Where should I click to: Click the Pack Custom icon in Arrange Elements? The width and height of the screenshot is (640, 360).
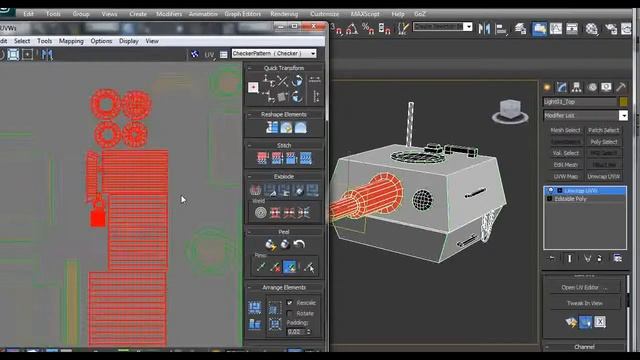(255, 307)
